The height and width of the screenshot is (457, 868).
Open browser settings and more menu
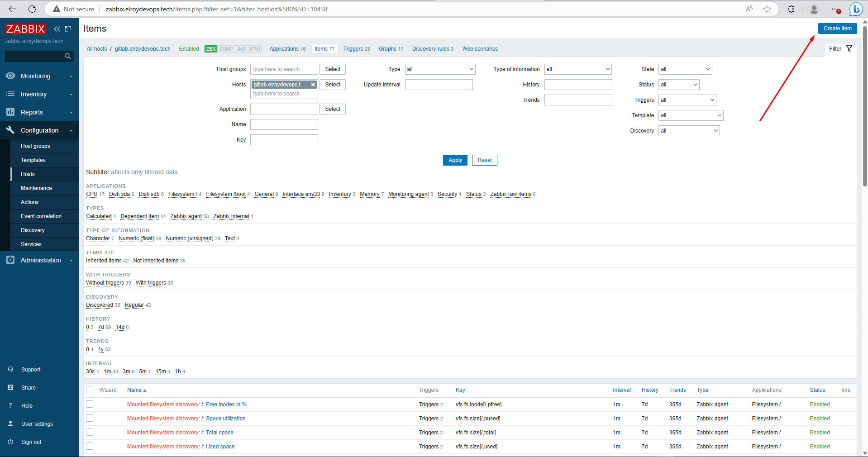tap(835, 9)
